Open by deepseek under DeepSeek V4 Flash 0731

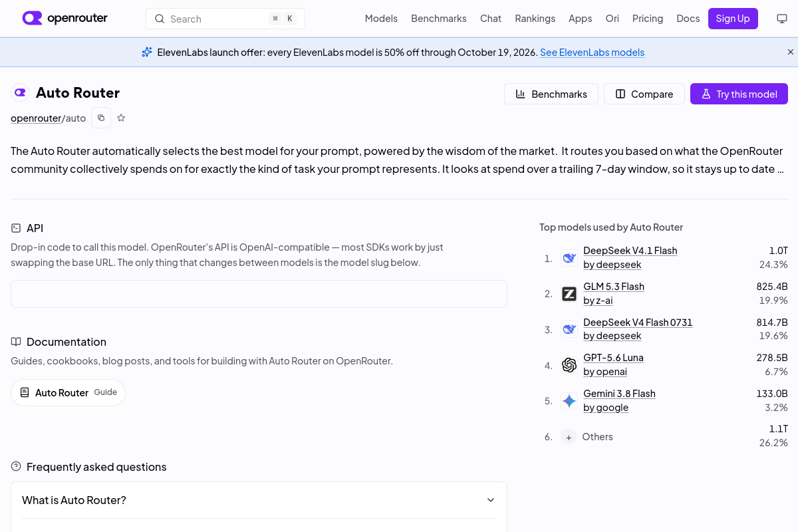[612, 336]
